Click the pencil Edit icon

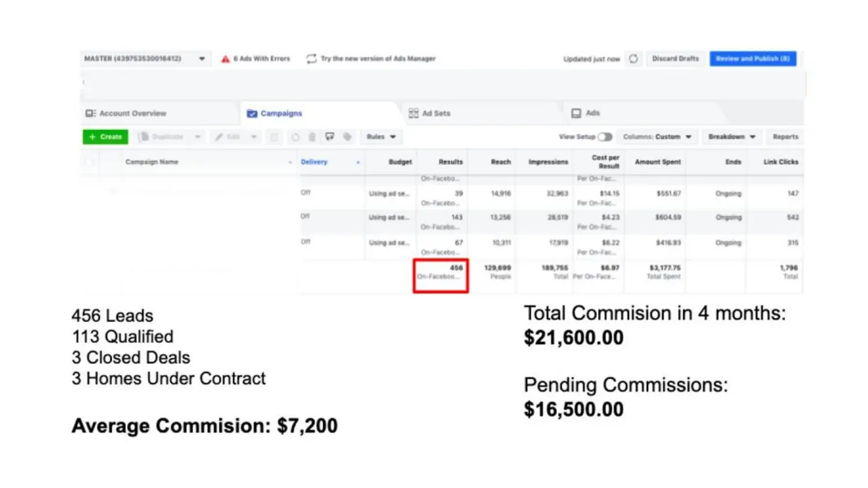coord(219,137)
